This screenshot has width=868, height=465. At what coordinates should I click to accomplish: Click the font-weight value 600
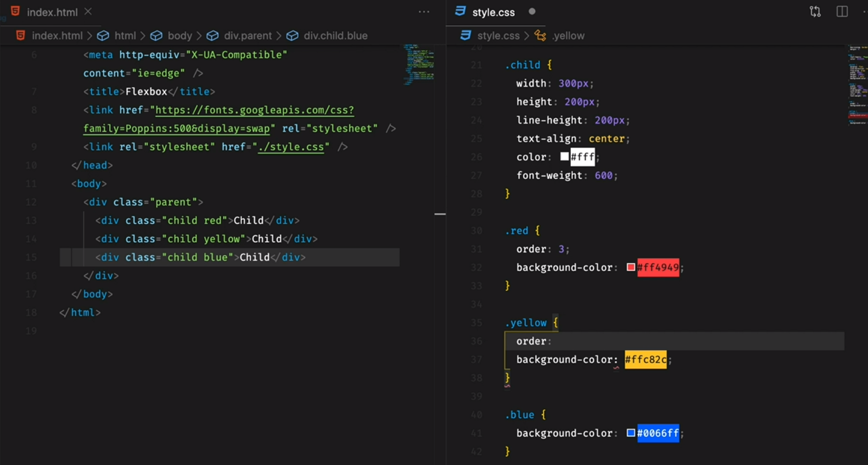(604, 175)
